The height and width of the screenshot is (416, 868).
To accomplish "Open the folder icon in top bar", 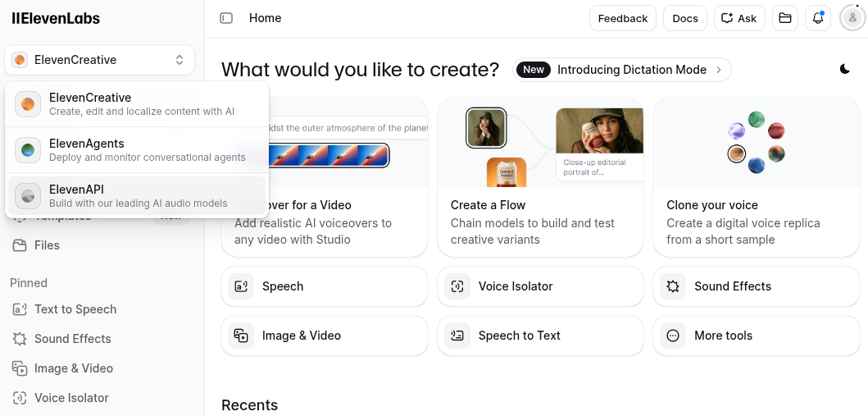I will (785, 18).
